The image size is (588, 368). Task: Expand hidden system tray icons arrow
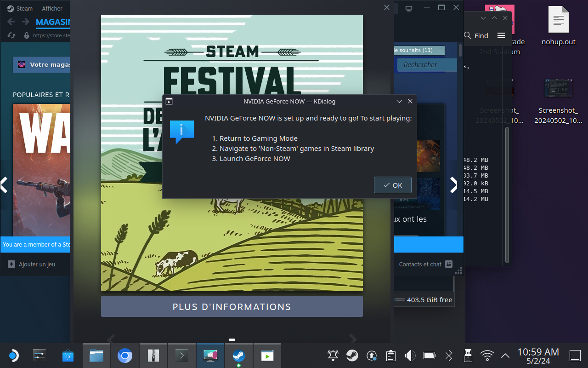coord(505,356)
